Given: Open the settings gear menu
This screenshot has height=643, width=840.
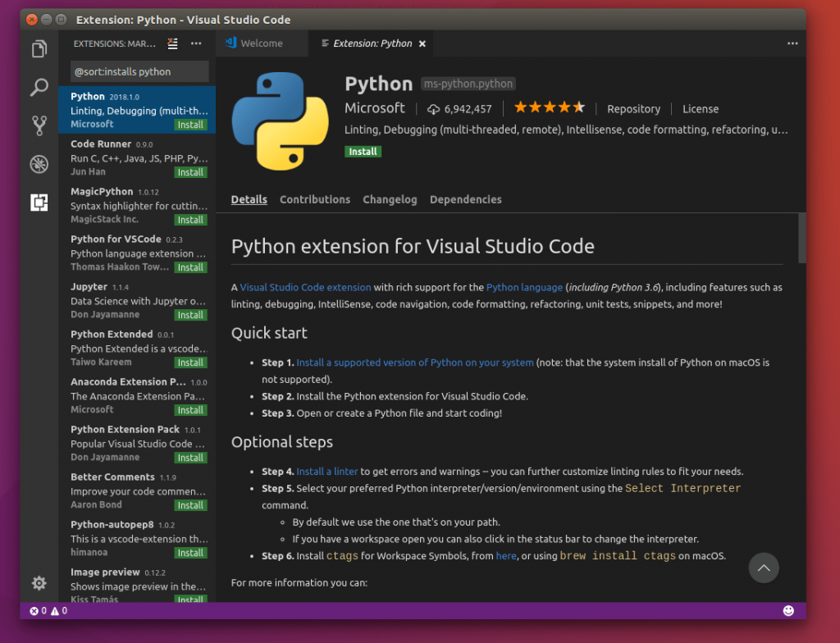Looking at the screenshot, I should tap(39, 583).
